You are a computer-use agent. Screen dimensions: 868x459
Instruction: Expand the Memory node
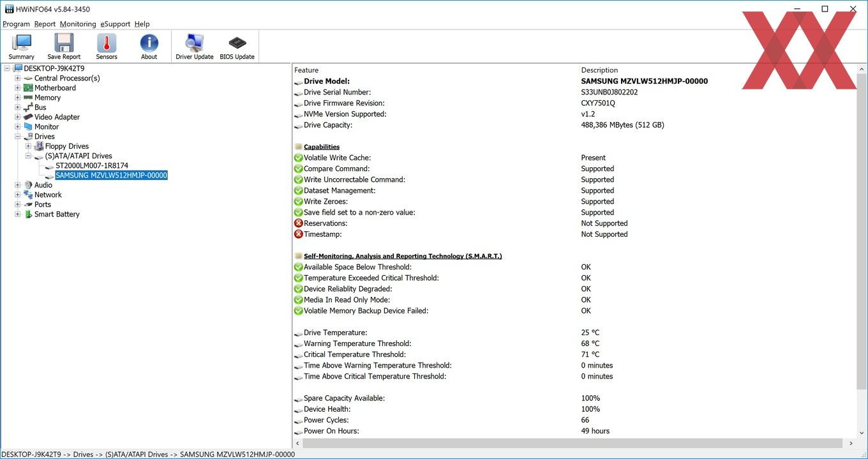pos(18,98)
